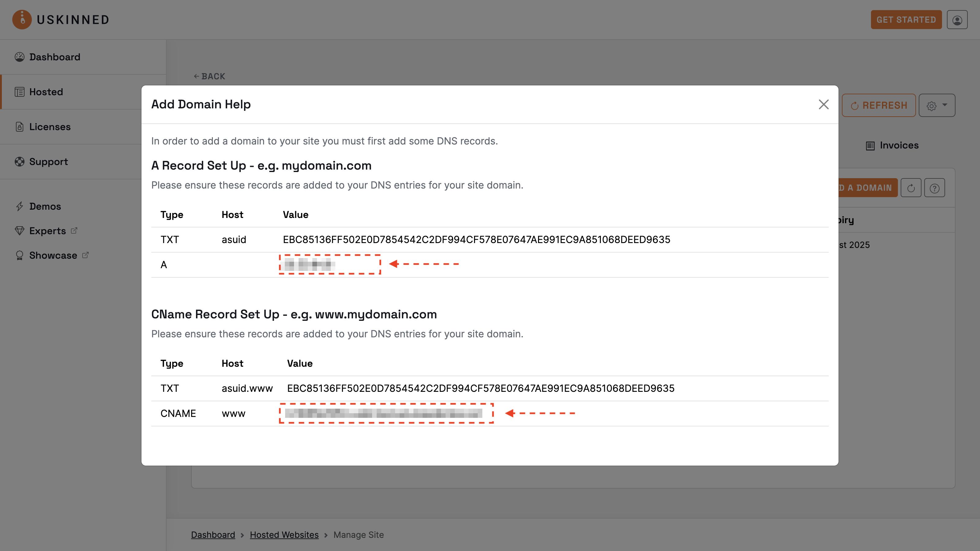Click the question mark help icon
Image resolution: width=980 pixels, height=551 pixels.
[x=935, y=187]
